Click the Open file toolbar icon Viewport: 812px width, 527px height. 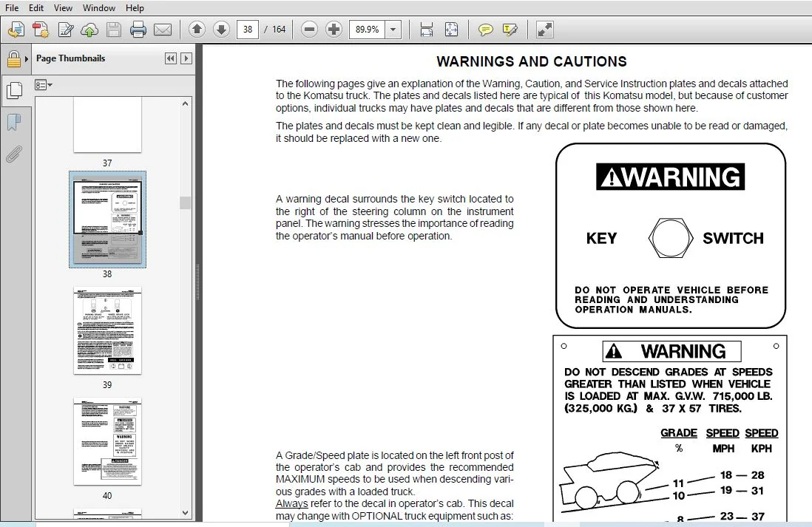pyautogui.click(x=16, y=30)
